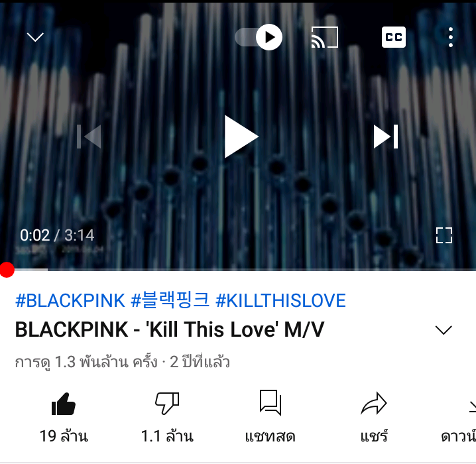Click the 0:02 / 3:14 time display
The image size is (476, 464).
tap(57, 235)
